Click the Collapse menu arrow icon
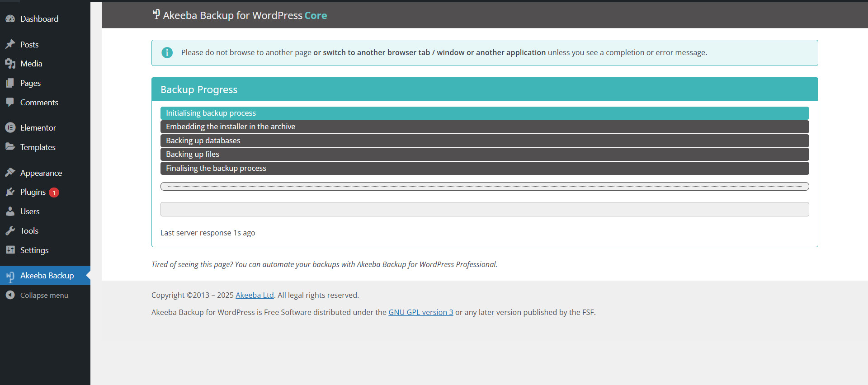The image size is (868, 385). tap(10, 295)
